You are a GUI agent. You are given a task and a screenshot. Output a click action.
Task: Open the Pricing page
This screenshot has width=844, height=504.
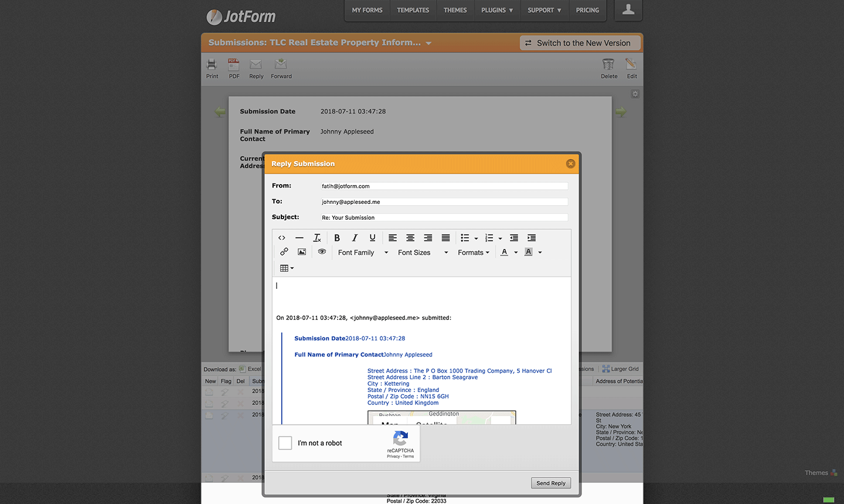[x=587, y=11]
